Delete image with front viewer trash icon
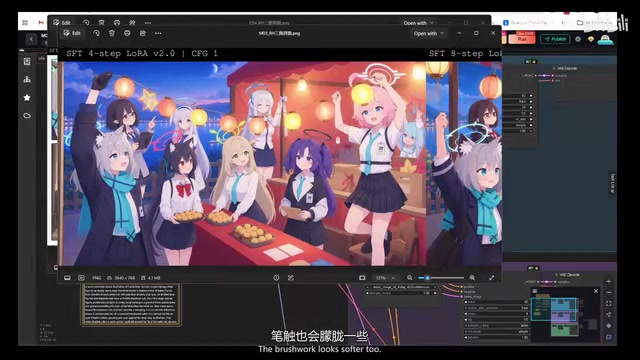This screenshot has height=360, width=640. tap(112, 33)
